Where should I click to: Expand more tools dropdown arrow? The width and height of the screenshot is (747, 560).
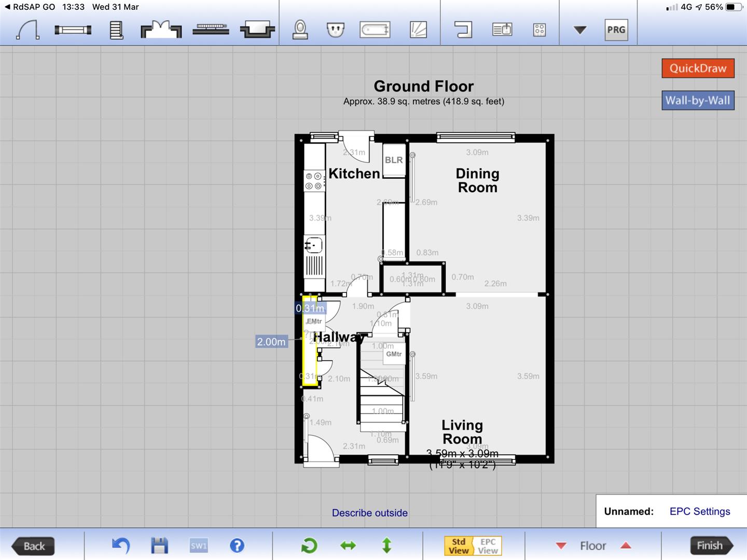pos(580,30)
